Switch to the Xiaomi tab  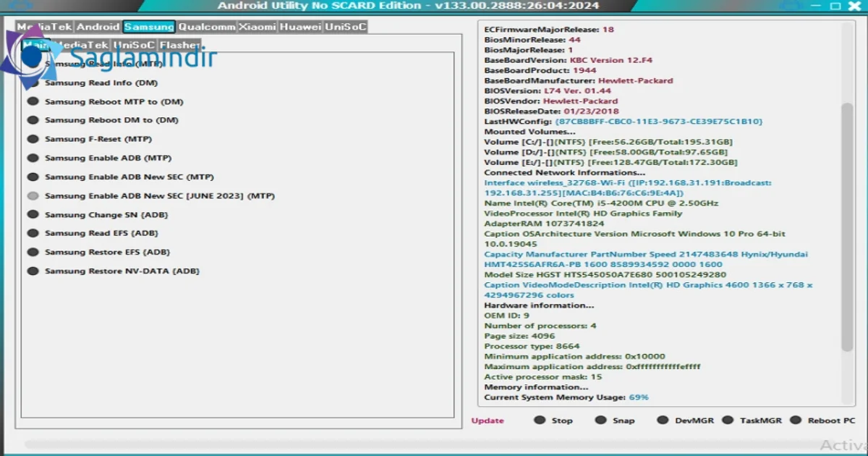pyautogui.click(x=258, y=27)
